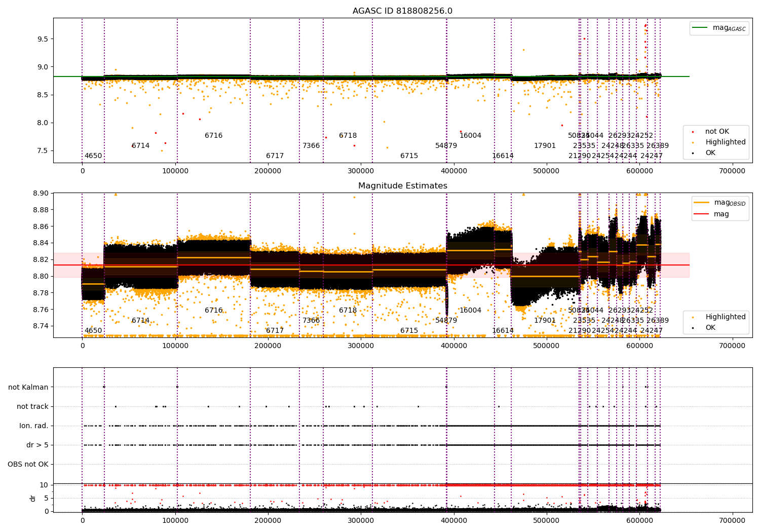Click OBSID label 17901 in the top plot
This screenshot has height=532, width=760.
(545, 146)
